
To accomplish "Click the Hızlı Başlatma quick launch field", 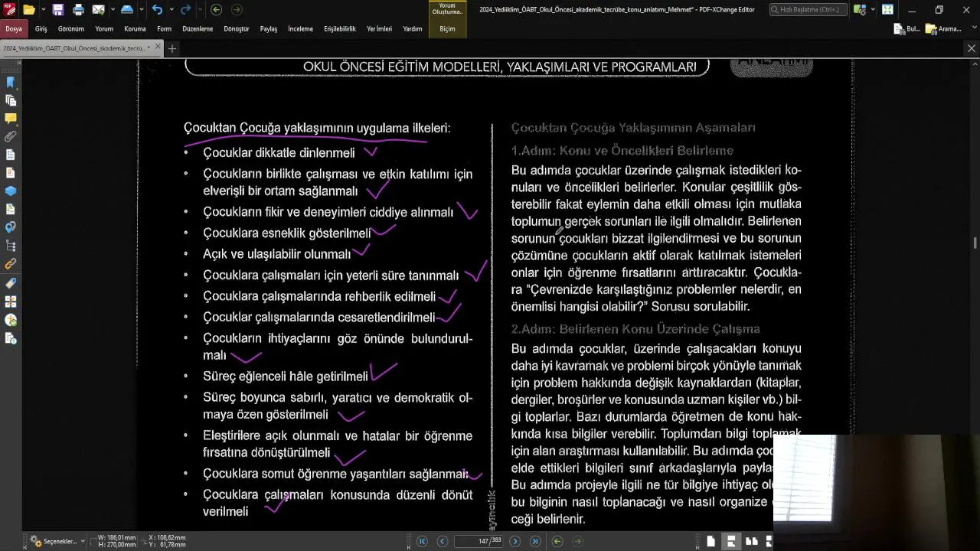I will (x=808, y=10).
